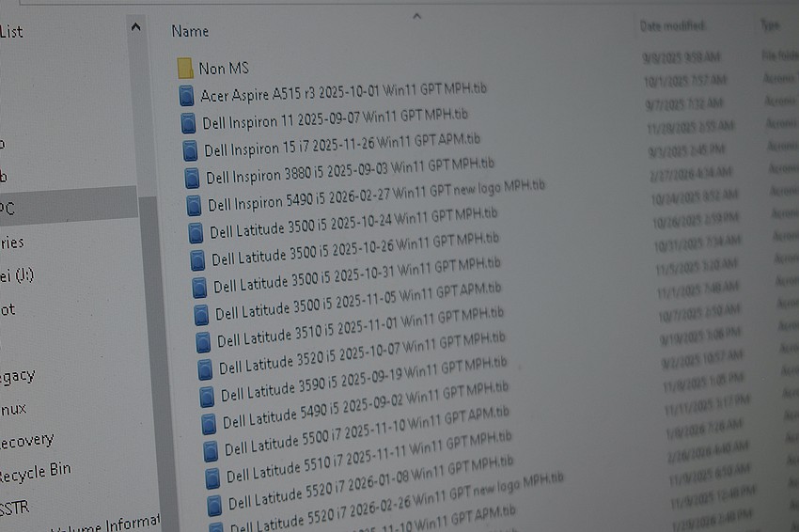Click the file icon beside Dell Latitude 3520 i5
799x532 pixels.
205,369
